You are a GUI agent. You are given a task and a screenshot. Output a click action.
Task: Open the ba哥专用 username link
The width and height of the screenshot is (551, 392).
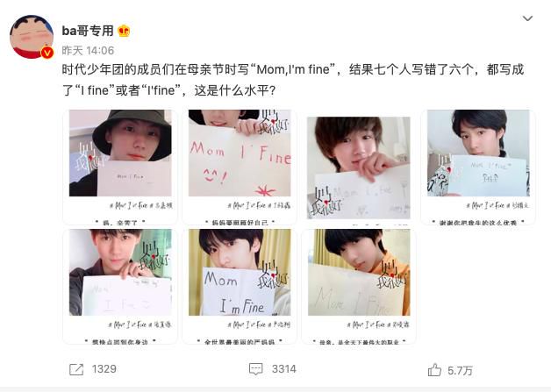click(x=88, y=31)
